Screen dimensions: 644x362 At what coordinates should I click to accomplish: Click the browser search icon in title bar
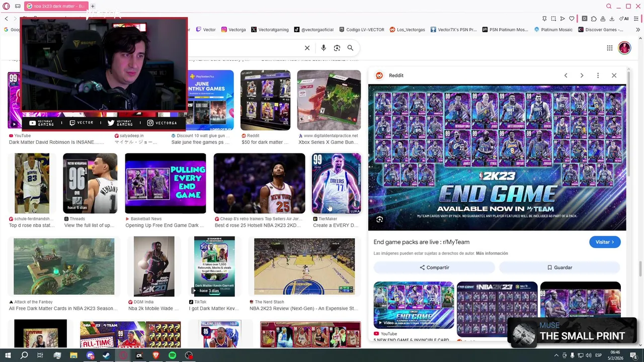609,6
